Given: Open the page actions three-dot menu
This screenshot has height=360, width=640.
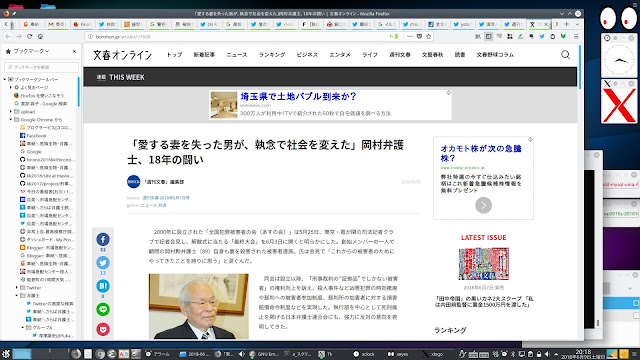Looking at the screenshot, I should tap(410, 36).
